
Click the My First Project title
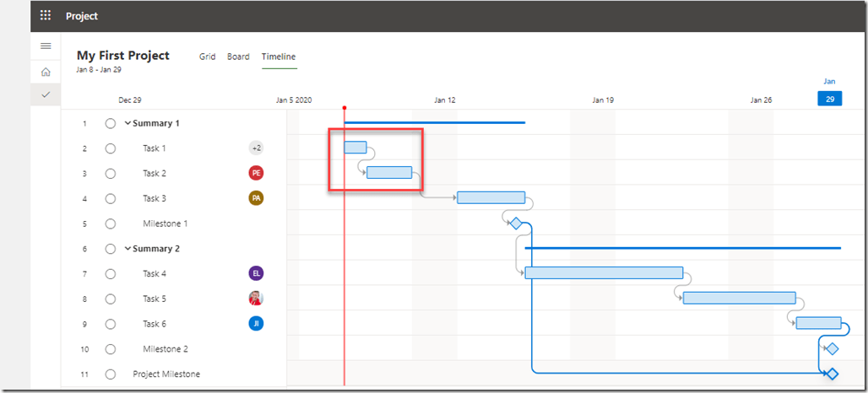pos(123,56)
